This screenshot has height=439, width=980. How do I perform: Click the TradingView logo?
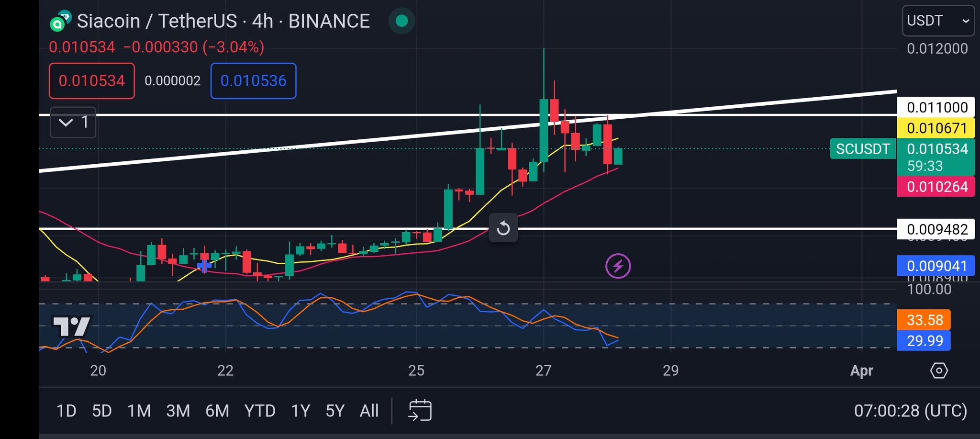pos(71,327)
